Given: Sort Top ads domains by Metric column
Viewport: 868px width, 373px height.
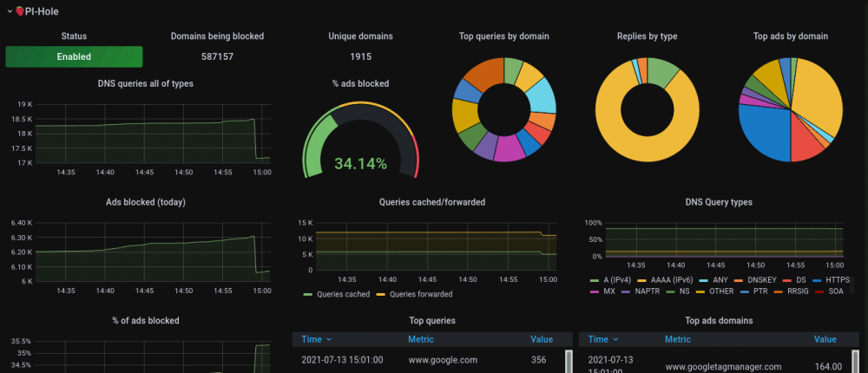Looking at the screenshot, I should click(678, 339).
